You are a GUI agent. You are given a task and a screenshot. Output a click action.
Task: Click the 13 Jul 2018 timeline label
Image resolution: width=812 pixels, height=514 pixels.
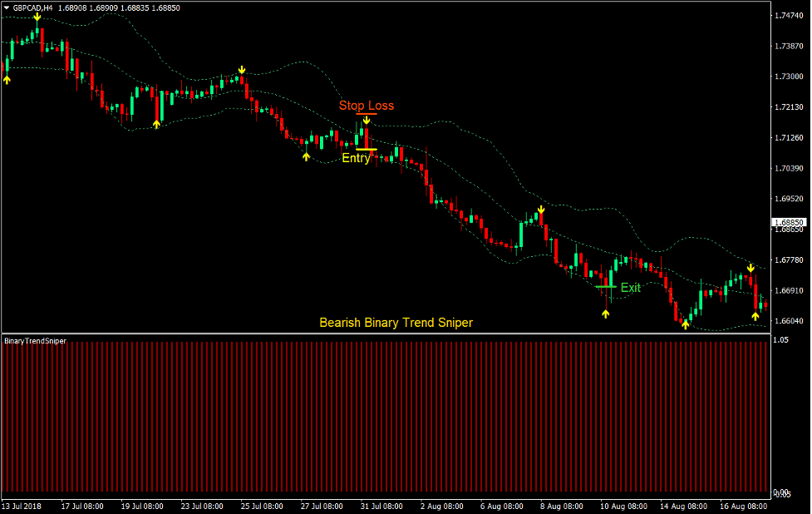pyautogui.click(x=22, y=505)
